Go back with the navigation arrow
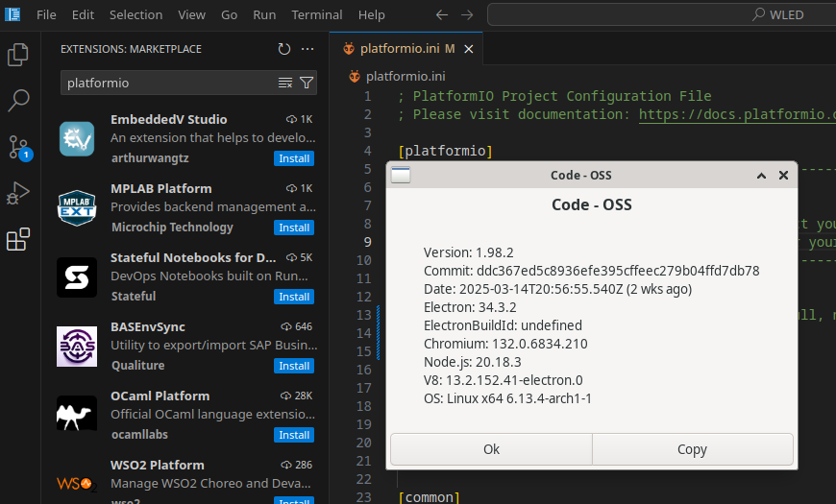Viewport: 836px width, 504px height. pos(441,15)
